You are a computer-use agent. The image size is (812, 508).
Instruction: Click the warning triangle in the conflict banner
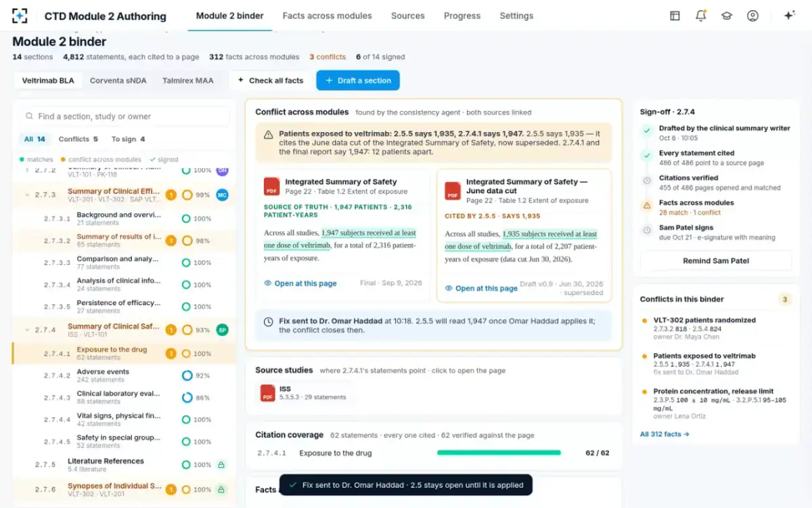point(269,135)
